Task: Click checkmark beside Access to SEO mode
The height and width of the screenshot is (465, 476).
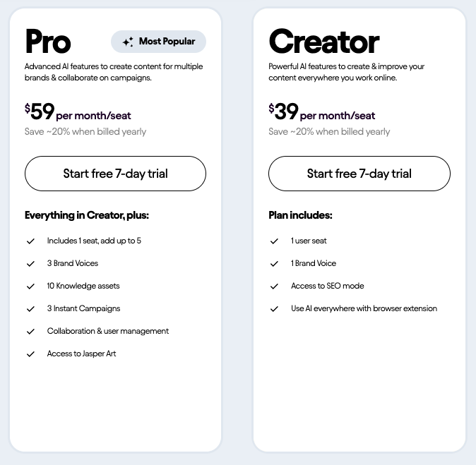Action: (x=274, y=286)
